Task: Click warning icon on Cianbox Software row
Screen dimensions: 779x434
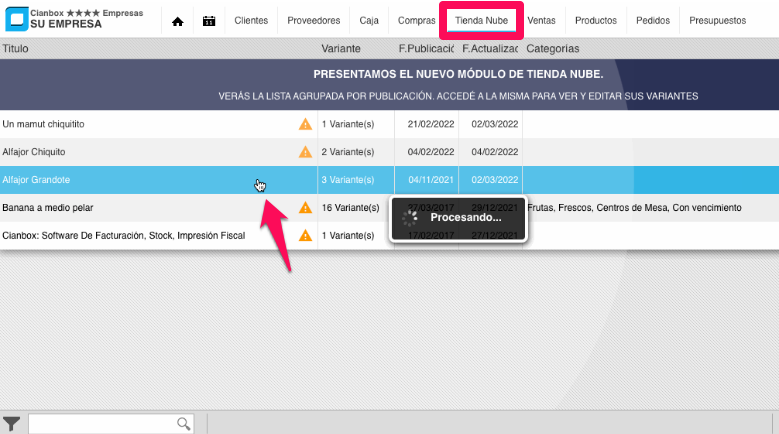Action: 305,235
